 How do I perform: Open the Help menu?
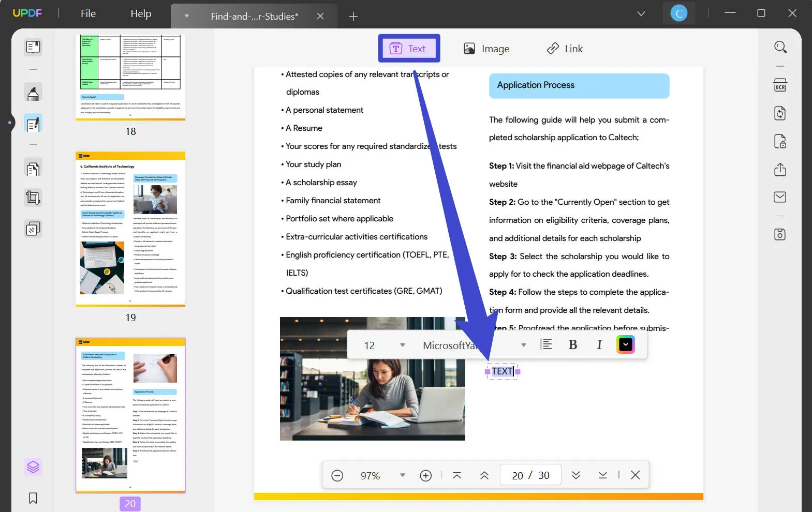click(x=141, y=14)
